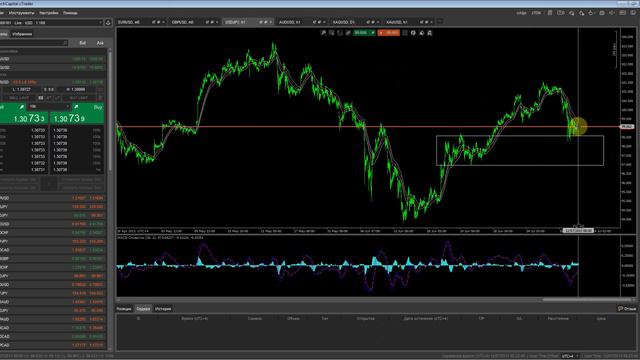This screenshot has height=360, width=640.
Task: Sort orders by the ID column
Action: 138,318
